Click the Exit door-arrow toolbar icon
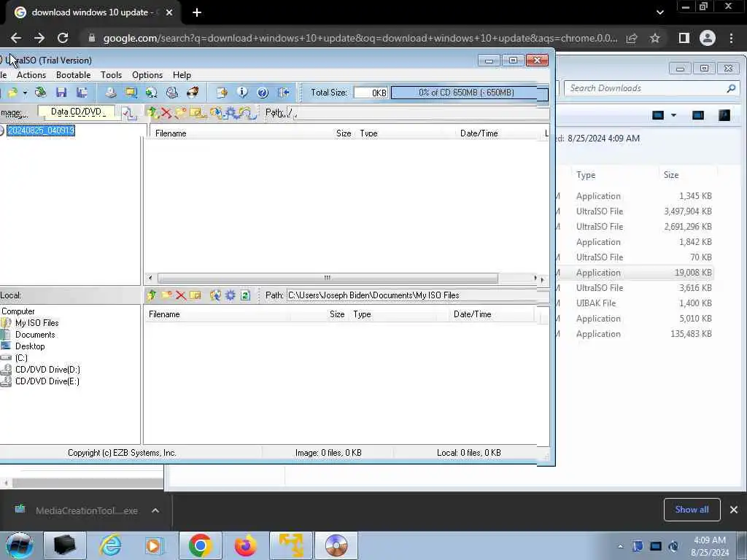This screenshot has width=747, height=560. [x=284, y=93]
